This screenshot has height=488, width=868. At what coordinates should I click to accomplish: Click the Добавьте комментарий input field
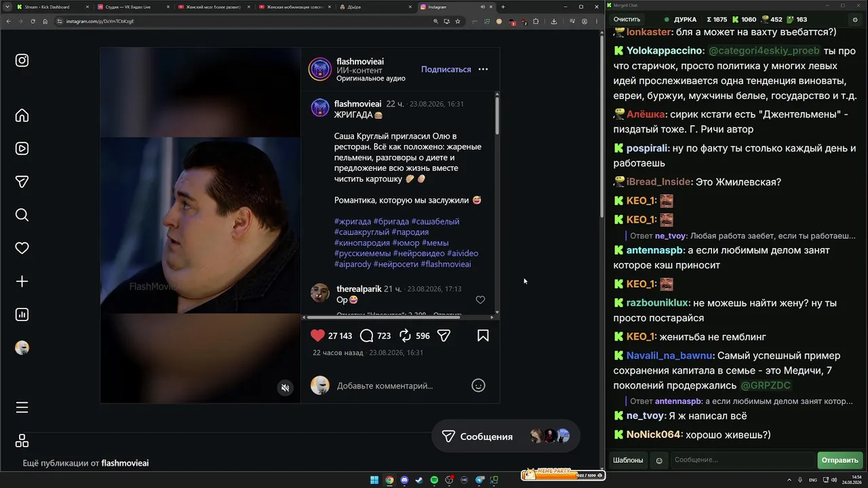tap(400, 386)
